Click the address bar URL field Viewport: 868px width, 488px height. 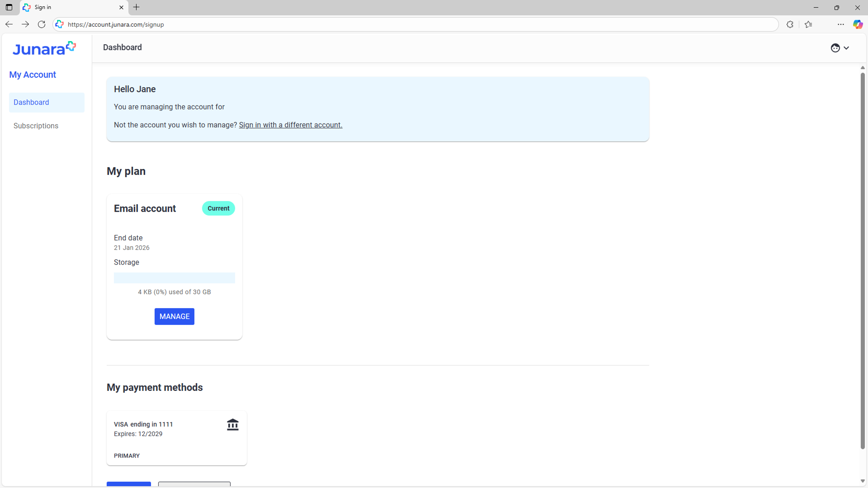(415, 24)
